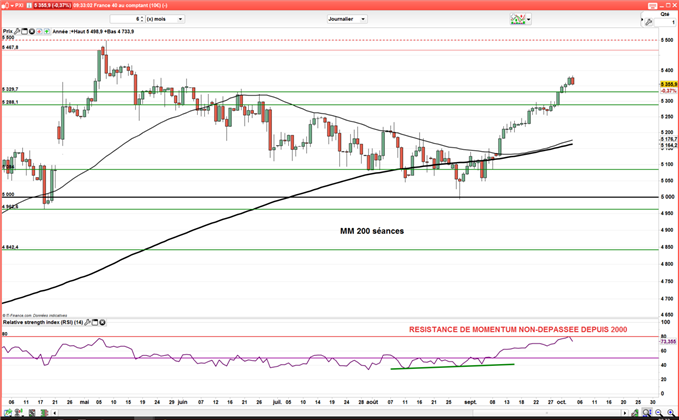The width and height of the screenshot is (679, 420).
Task: Click the 'Relative strength index (RSI) (14)' label
Action: 43,323
